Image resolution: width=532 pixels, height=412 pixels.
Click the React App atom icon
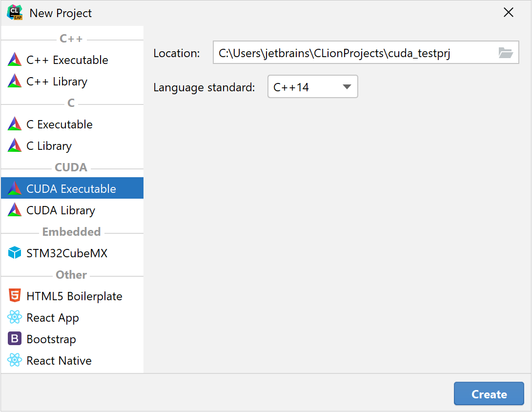point(15,317)
